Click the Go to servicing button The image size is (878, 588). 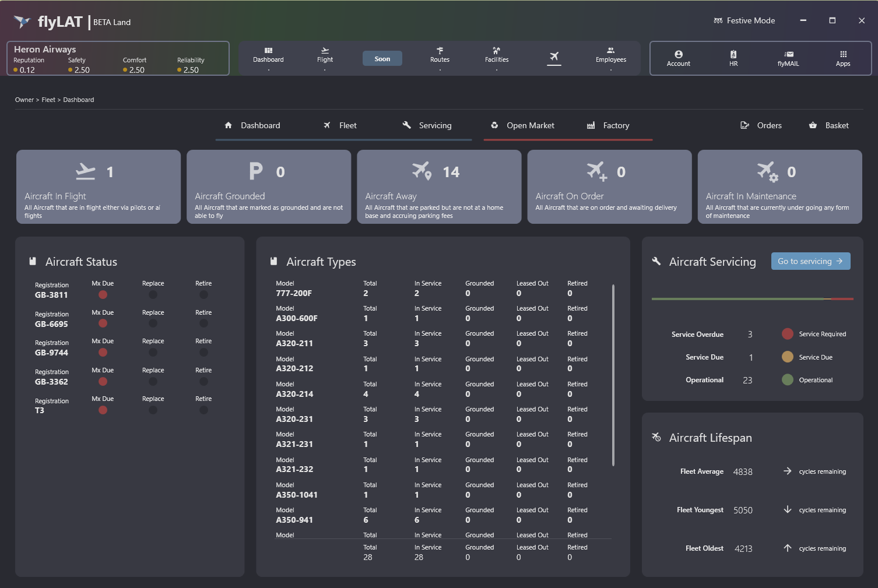tap(810, 261)
